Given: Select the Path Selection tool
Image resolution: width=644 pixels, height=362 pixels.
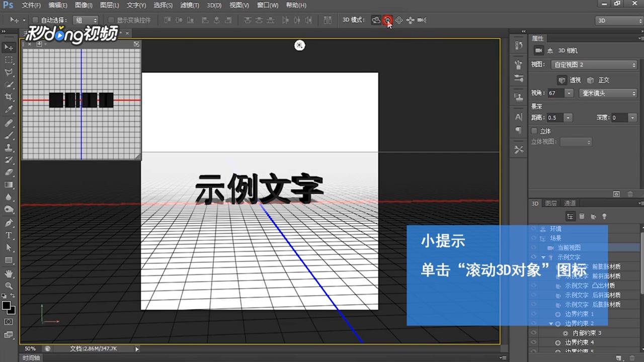Looking at the screenshot, I should pos(9,248).
